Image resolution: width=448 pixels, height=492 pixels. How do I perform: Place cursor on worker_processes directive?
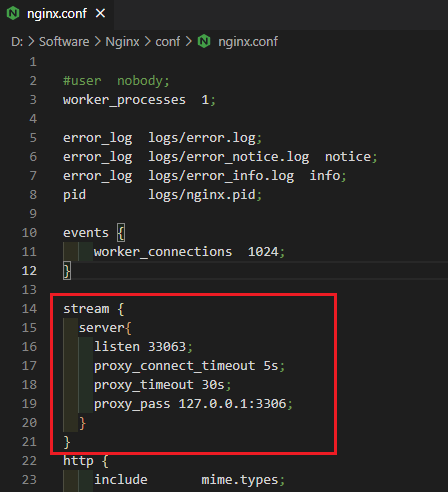coord(124,100)
